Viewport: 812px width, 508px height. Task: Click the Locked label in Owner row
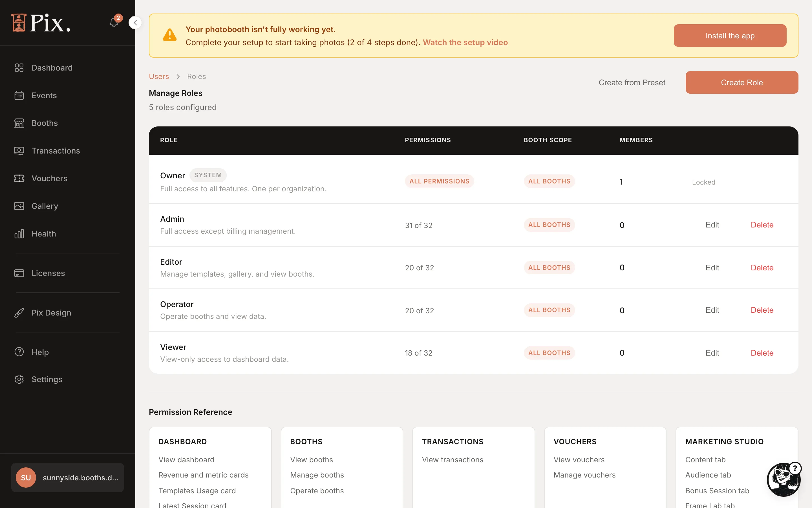[704, 182]
